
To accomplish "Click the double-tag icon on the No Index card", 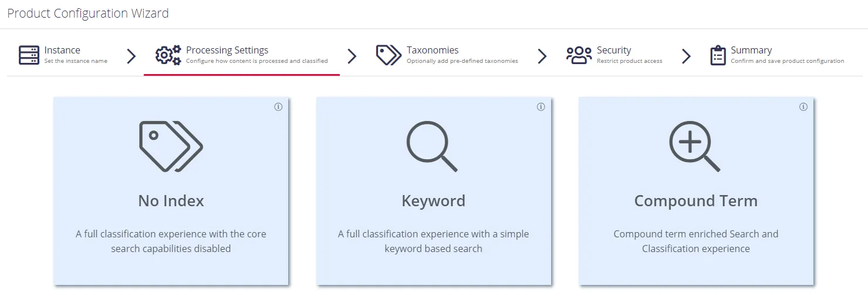I will tap(171, 146).
